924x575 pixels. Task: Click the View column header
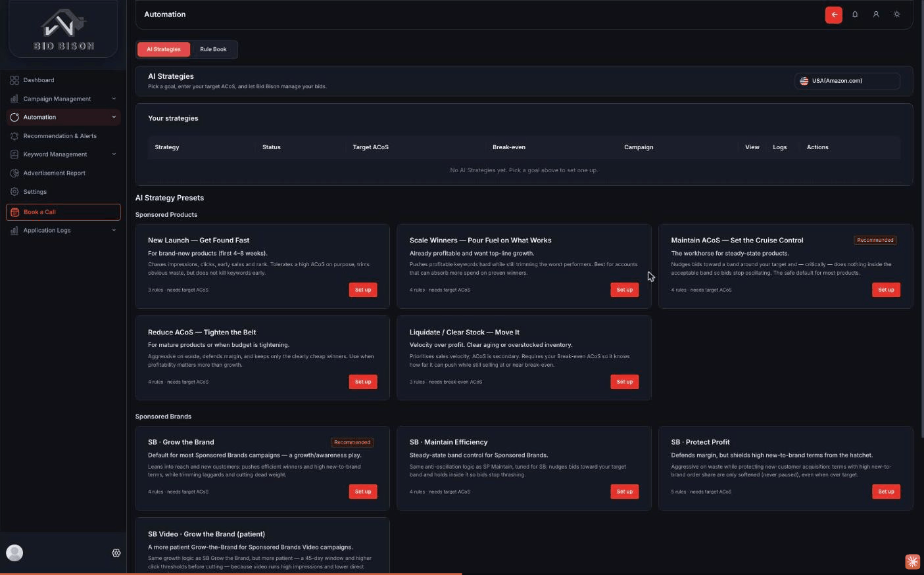(752, 147)
